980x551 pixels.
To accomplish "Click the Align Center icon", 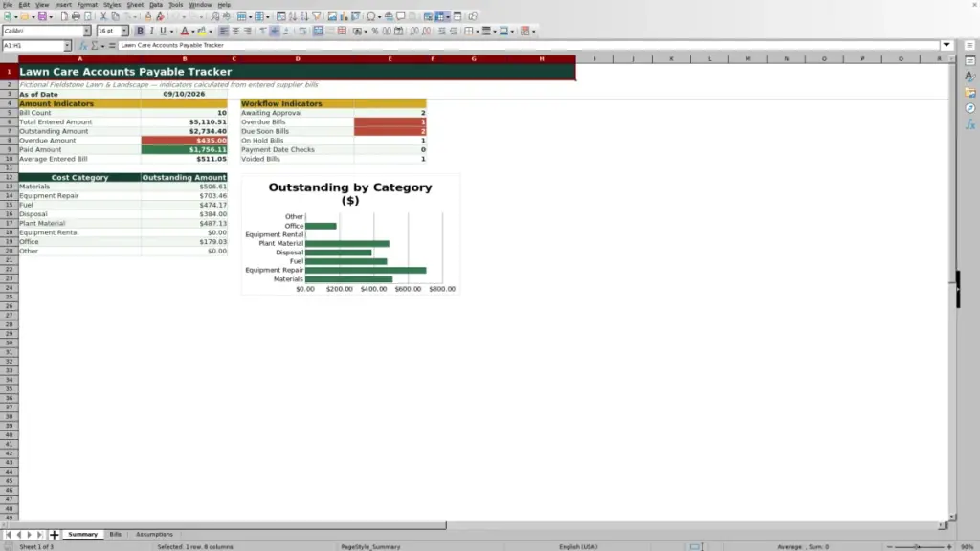I will [x=235, y=31].
